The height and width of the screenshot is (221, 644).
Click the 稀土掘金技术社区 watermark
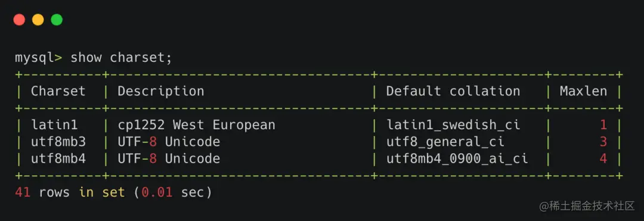(x=587, y=206)
